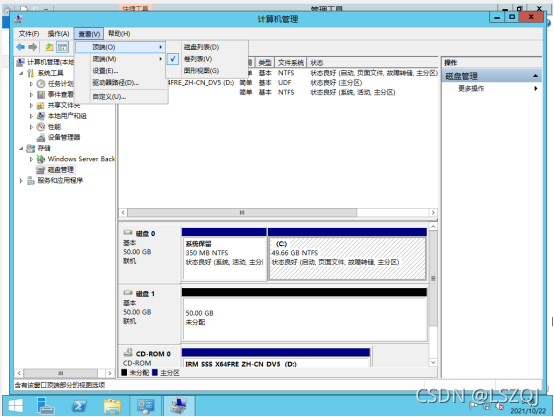Select the (C:) 49.66 GB NTFS partition
The height and width of the screenshot is (417, 554).
click(347, 259)
